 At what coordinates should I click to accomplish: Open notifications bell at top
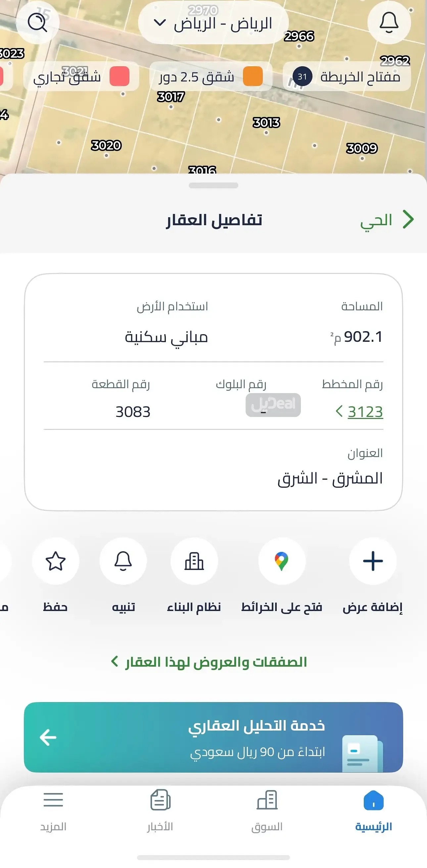coord(389,23)
